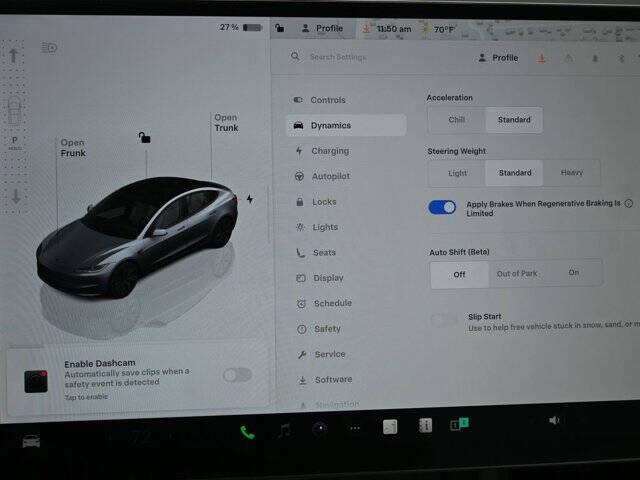The height and width of the screenshot is (480, 640).
Task: Tap the dashcam camera icon
Action: click(36, 381)
